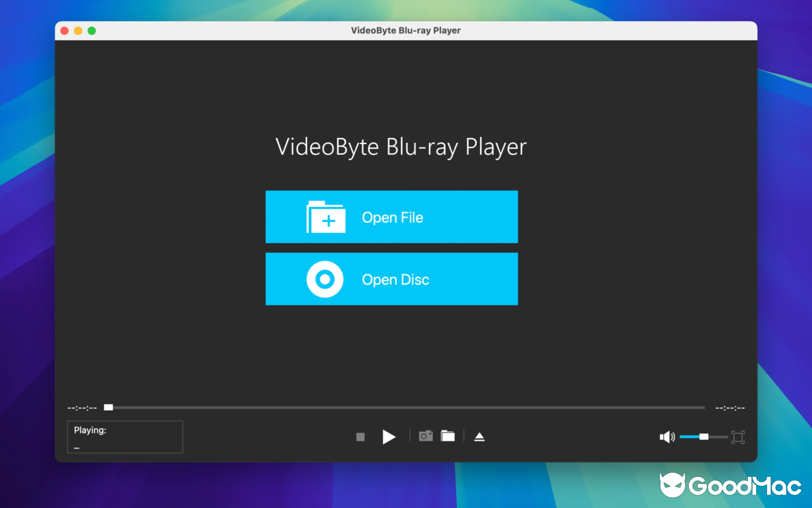This screenshot has height=508, width=812.
Task: Toggle sound off via speaker button
Action: [x=666, y=437]
